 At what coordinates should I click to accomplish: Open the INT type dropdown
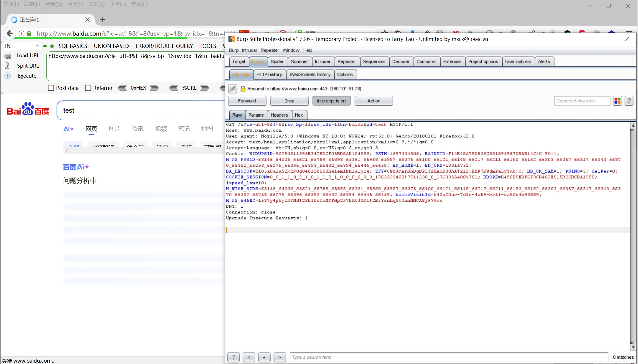pyautogui.click(x=21, y=46)
